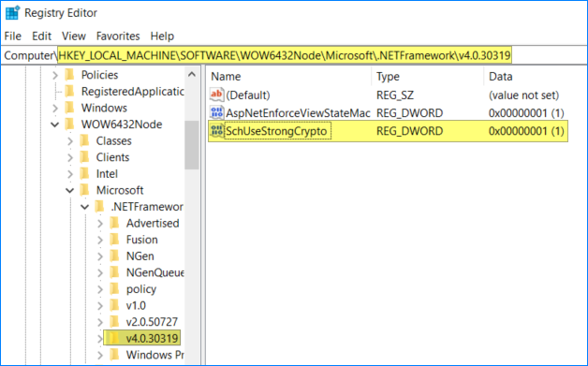588x366 pixels.
Task: Select the Windows Pr... folder icon
Action: point(115,355)
